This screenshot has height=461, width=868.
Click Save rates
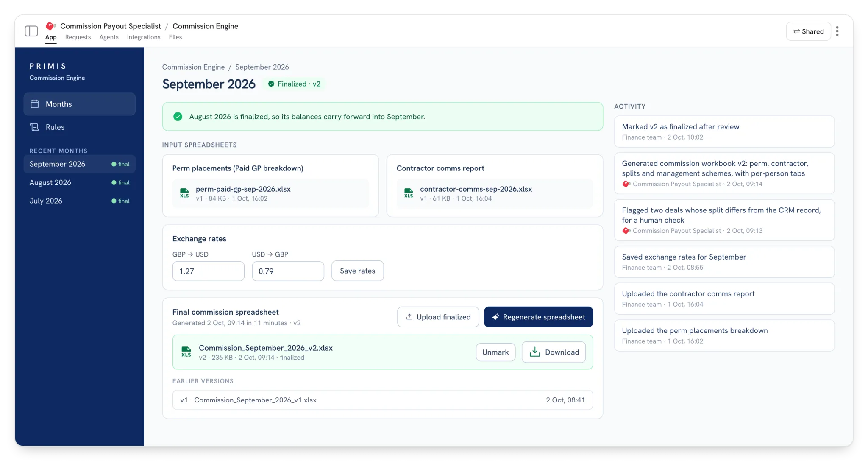(358, 271)
